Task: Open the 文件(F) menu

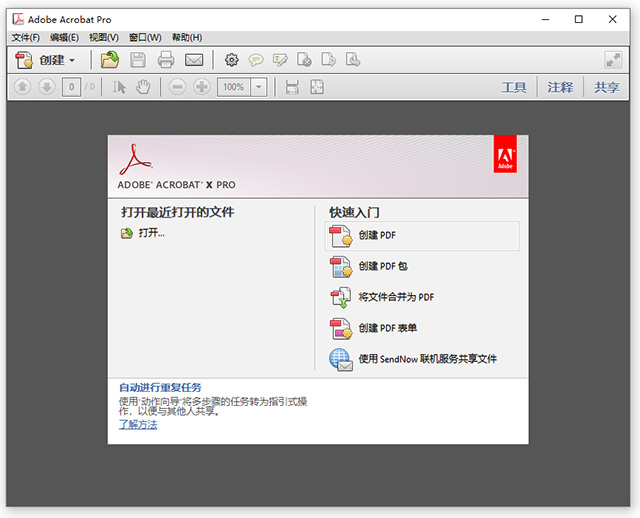Action: pyautogui.click(x=25, y=38)
